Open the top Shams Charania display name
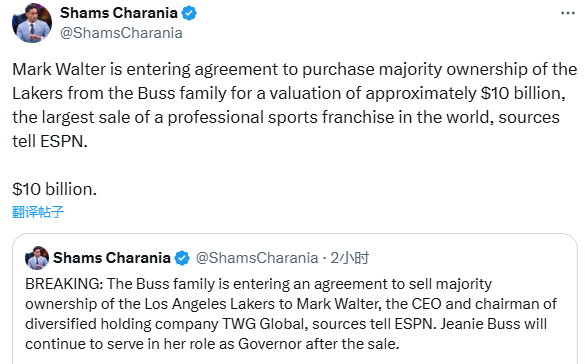The image size is (585, 364). coord(119,13)
